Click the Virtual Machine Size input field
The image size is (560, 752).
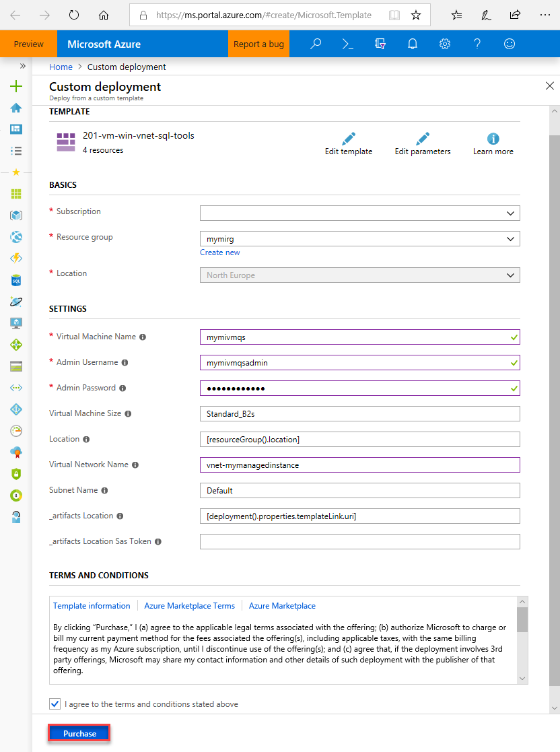[x=359, y=414]
